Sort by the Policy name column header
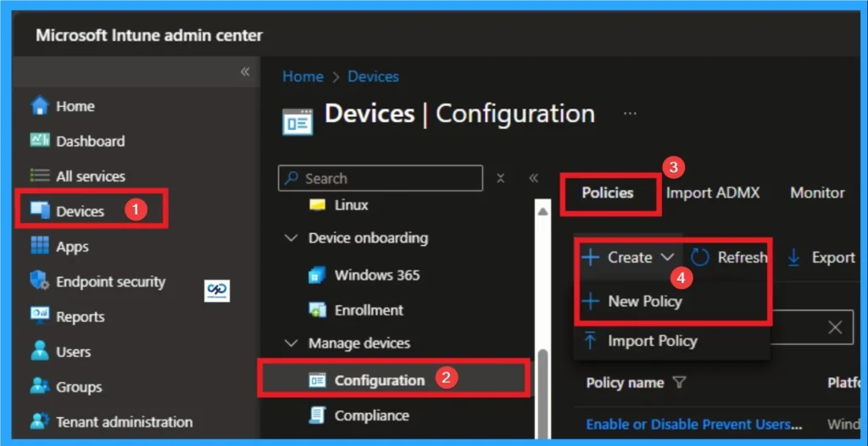Image resolution: width=868 pixels, height=446 pixels. 625,383
